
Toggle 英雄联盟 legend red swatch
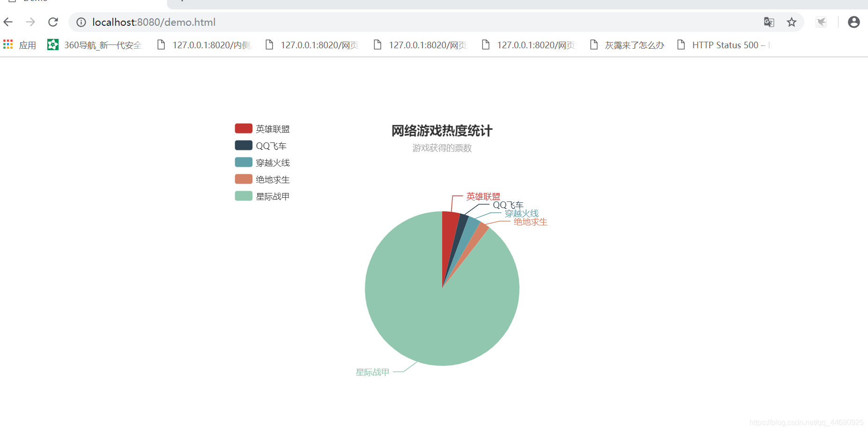244,128
